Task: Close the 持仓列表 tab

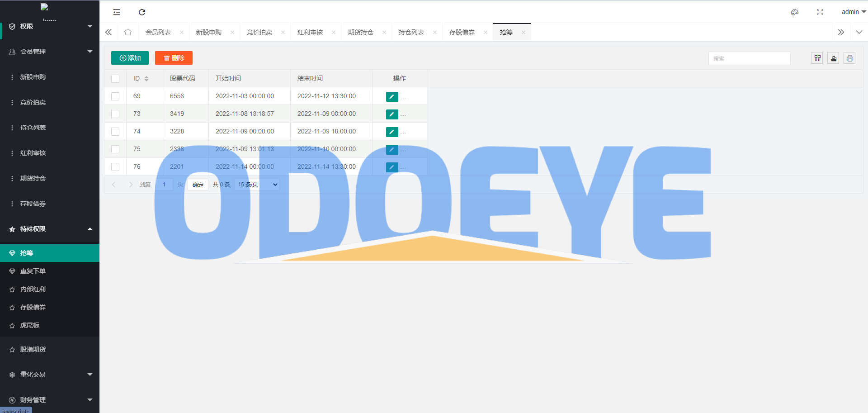Action: point(435,32)
